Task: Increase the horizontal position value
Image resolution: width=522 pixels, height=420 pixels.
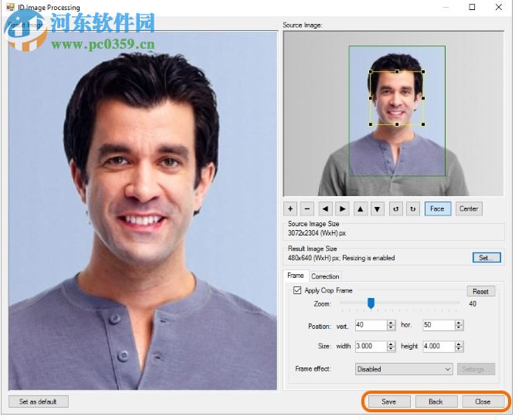Action: tap(459, 323)
